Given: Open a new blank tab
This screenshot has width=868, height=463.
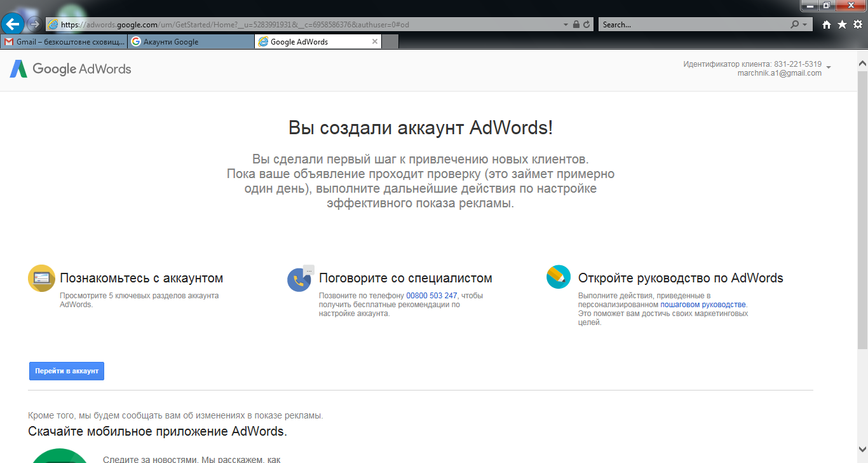Looking at the screenshot, I should pyautogui.click(x=390, y=42).
